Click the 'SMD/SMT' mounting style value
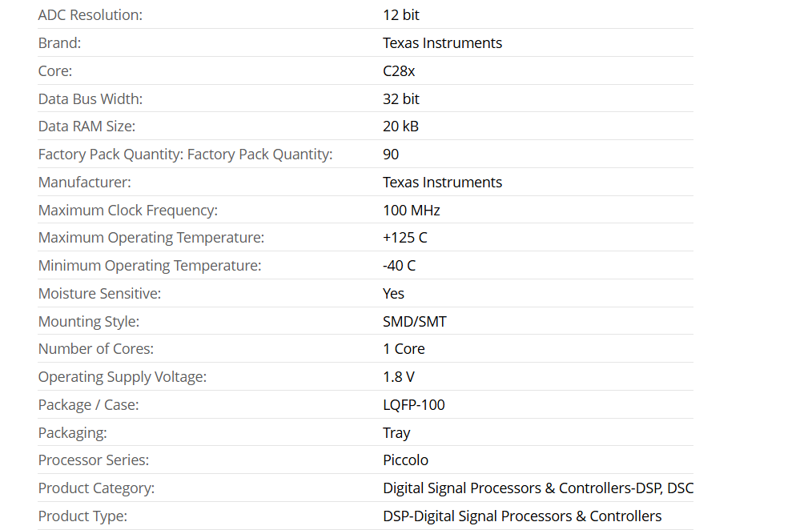Screen dimensions: 812x530 414,322
